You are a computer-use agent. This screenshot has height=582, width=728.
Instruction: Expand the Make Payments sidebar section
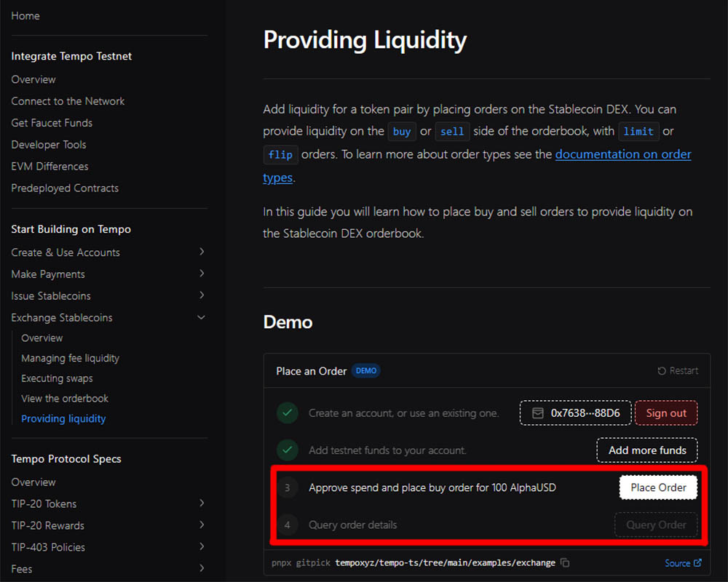[x=202, y=274]
